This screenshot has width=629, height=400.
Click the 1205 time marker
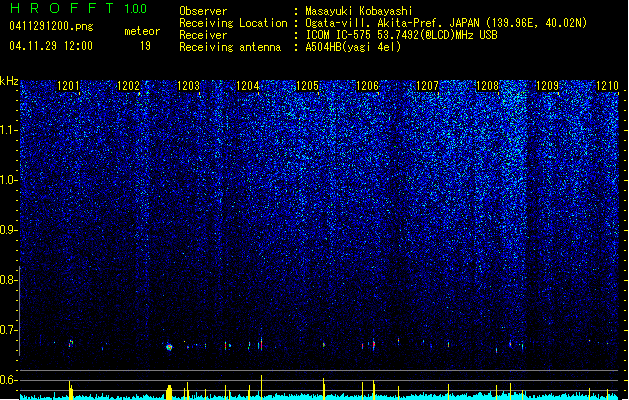[307, 86]
